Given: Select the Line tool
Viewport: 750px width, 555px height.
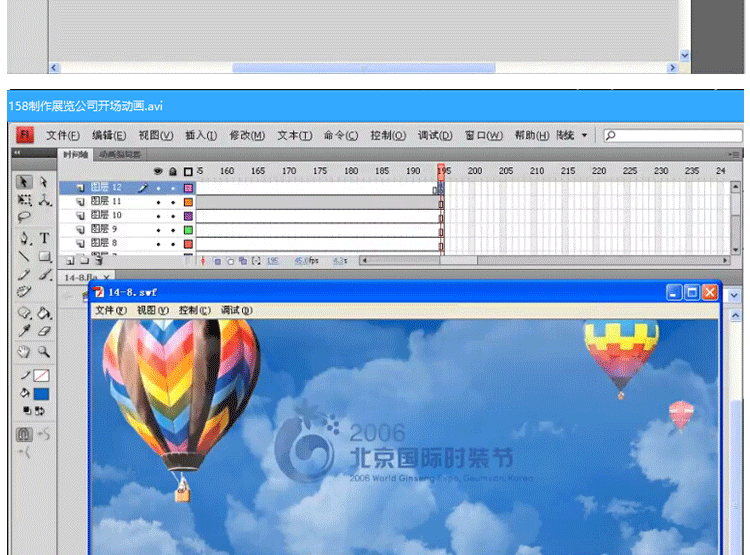Looking at the screenshot, I should 24,257.
